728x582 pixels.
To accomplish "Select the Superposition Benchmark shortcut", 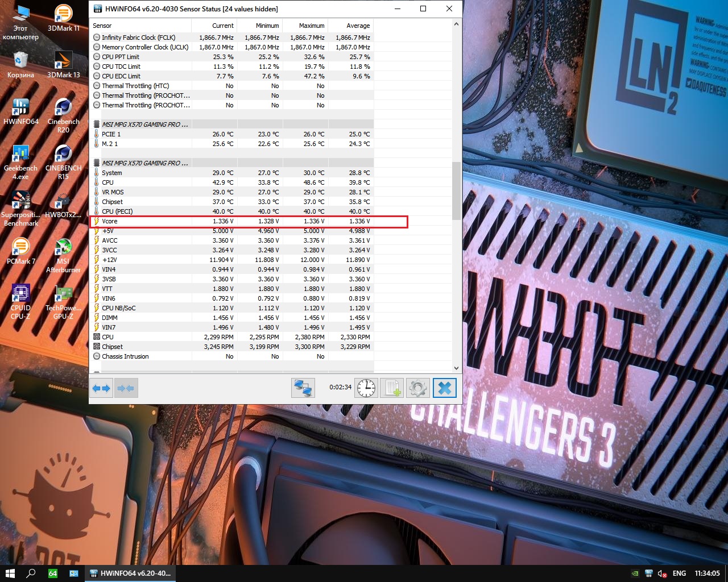I will point(20,209).
